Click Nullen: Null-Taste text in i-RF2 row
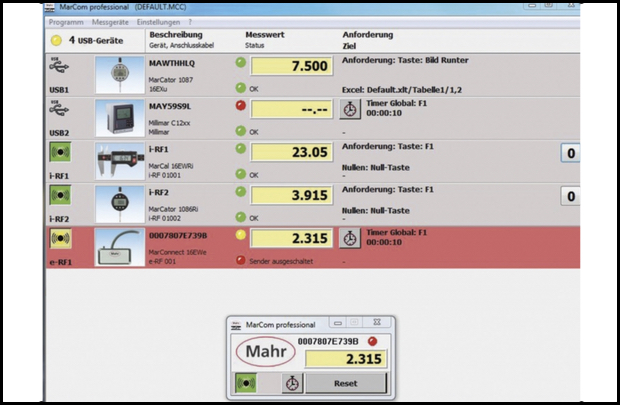 pos(376,211)
